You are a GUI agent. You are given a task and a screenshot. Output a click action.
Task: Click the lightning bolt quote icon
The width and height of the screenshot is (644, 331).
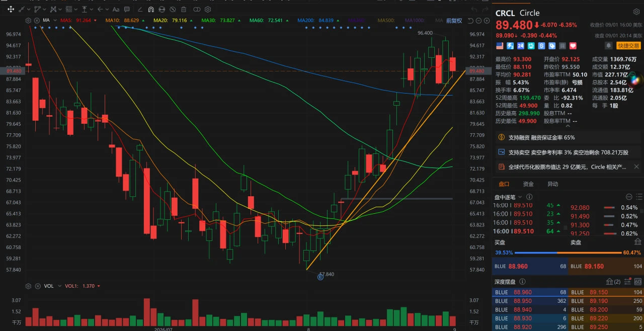[x=510, y=46]
